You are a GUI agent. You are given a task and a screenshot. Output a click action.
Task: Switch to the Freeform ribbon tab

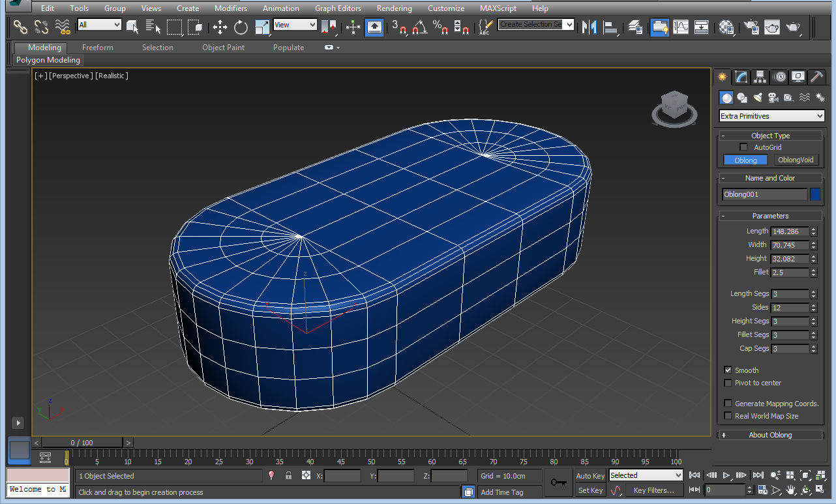tap(97, 48)
